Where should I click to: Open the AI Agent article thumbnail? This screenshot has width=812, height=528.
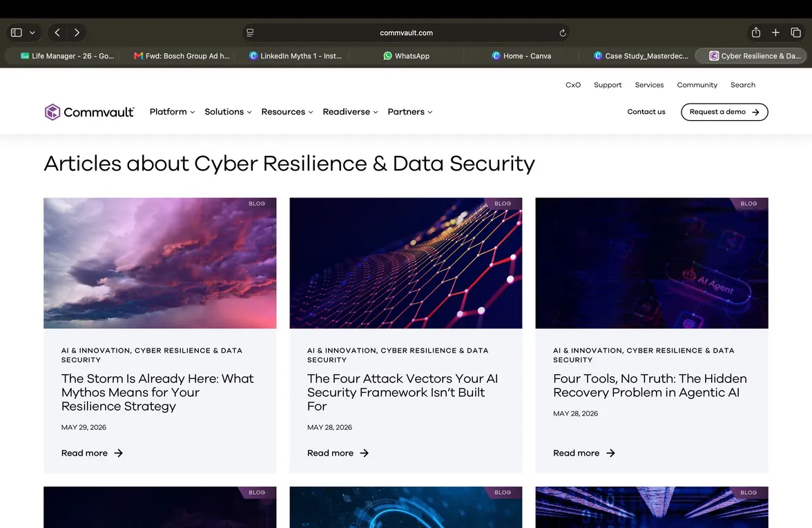652,263
